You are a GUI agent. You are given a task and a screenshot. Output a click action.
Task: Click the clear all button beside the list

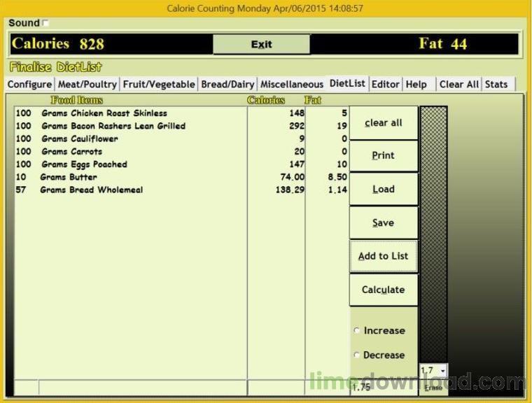click(x=384, y=123)
